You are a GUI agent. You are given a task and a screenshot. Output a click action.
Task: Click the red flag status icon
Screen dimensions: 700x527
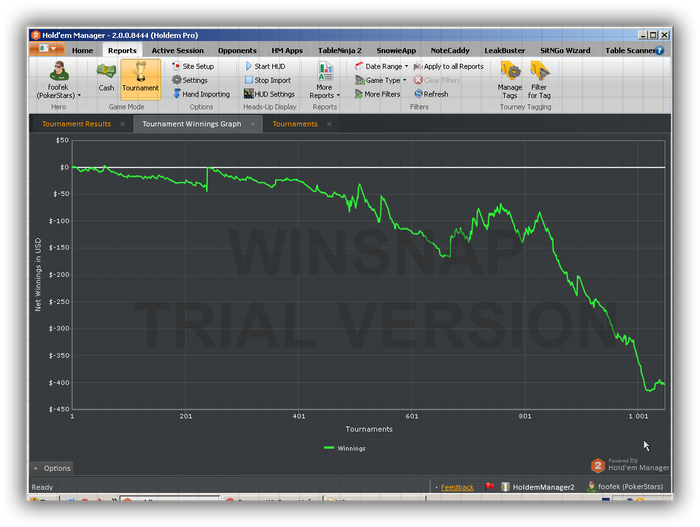point(490,486)
